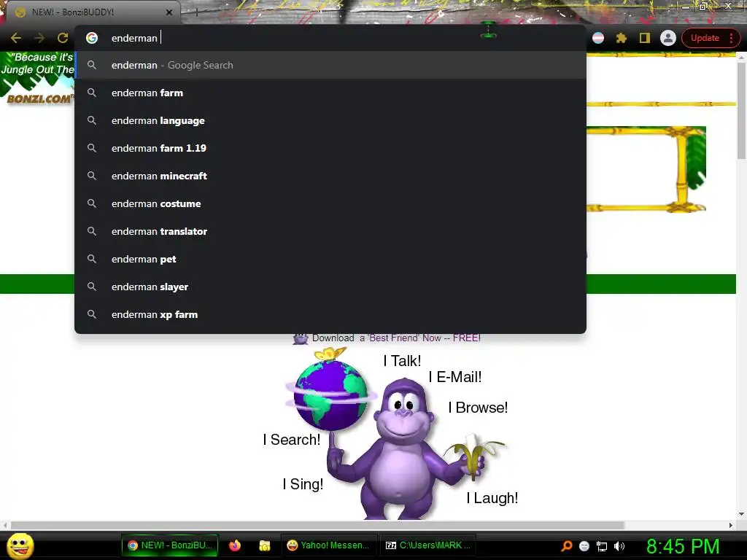The image size is (747, 560).
Task: Click the browser forward arrow
Action: (x=39, y=38)
